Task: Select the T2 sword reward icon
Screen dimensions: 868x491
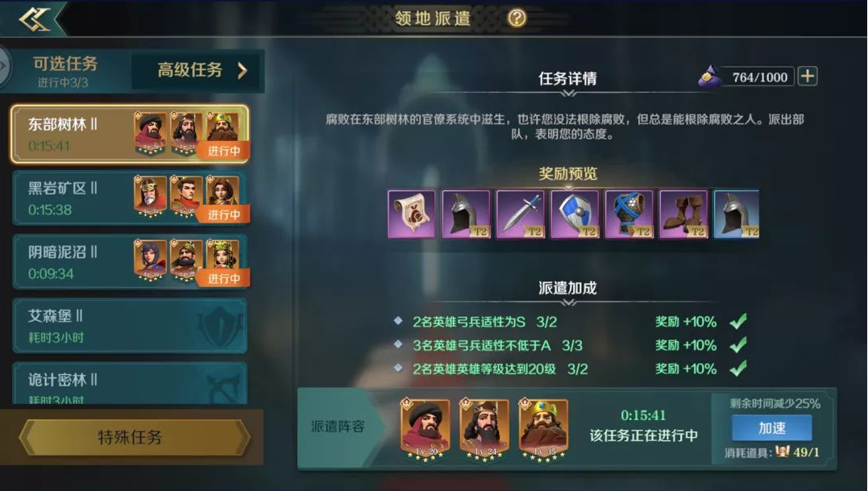Action: coord(520,214)
